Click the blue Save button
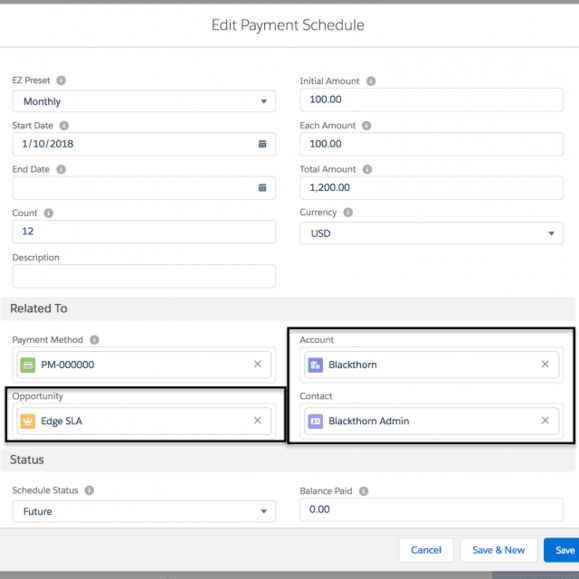 [x=562, y=550]
